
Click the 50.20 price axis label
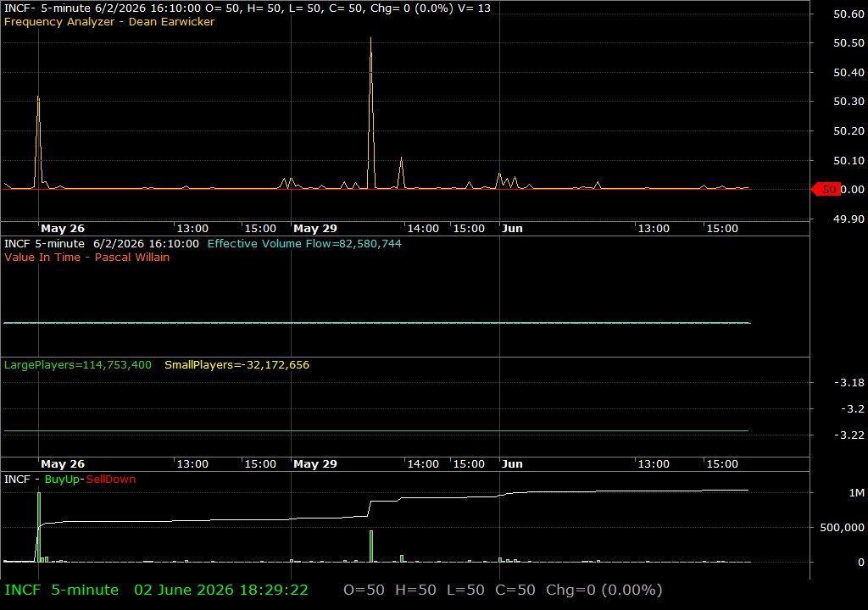click(849, 131)
